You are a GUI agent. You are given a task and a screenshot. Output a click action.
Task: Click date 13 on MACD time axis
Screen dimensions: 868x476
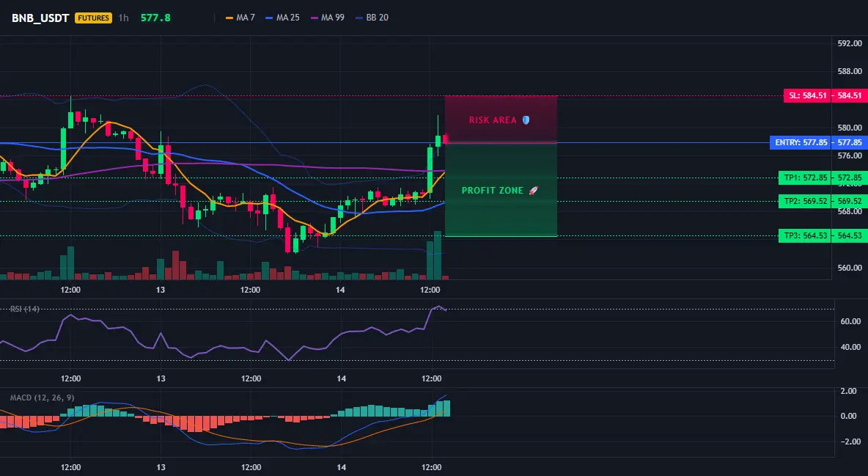(161, 467)
